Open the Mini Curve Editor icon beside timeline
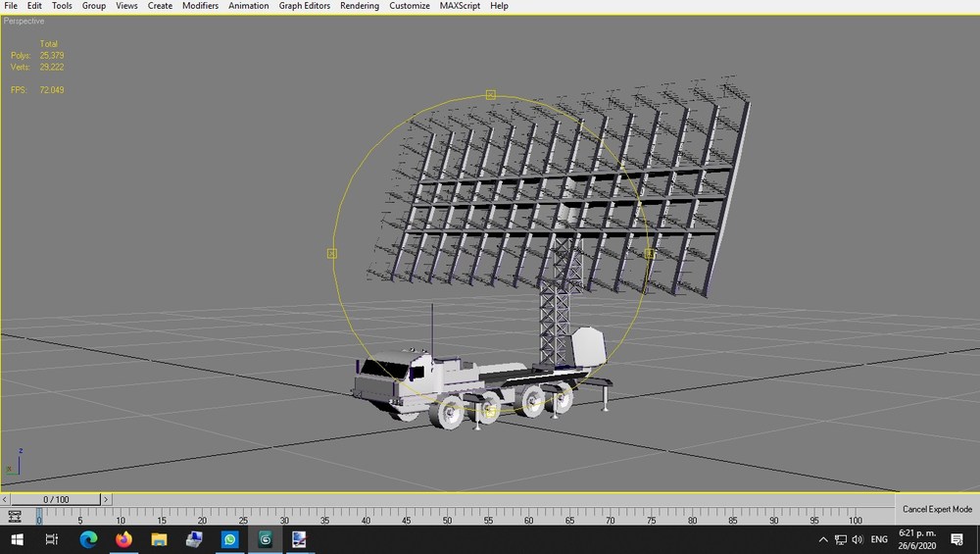Screen dimensions: 980x554 (x=15, y=517)
